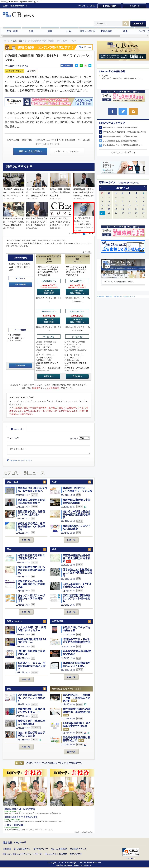Viewport: 149px width, 868px height.
Task: Open RSS feed for 特集 category
Action: pyautogui.click(x=44, y=689)
